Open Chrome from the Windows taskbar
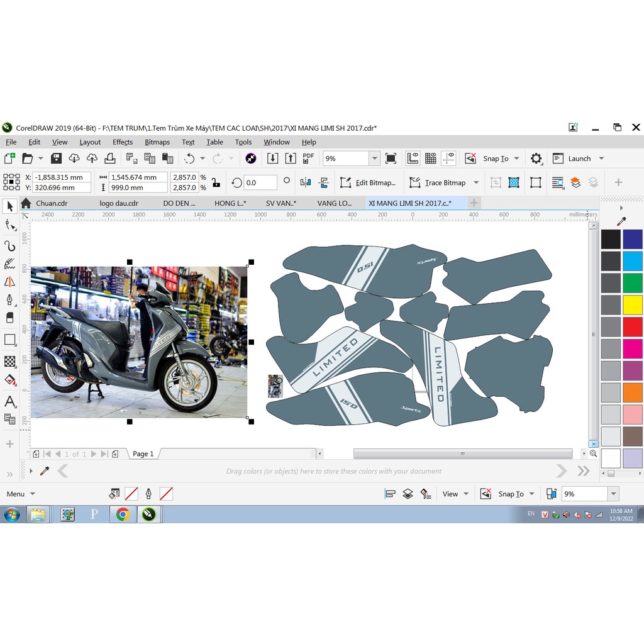Viewport: 644px width, 644px height. point(123,514)
